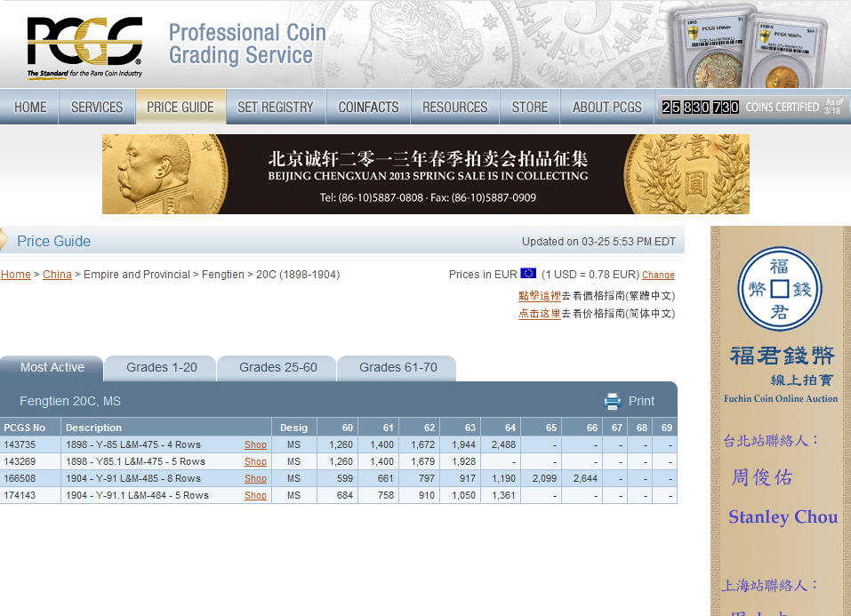Image resolution: width=851 pixels, height=616 pixels.
Task: Open the COINFACTS menu item
Action: [x=368, y=107]
